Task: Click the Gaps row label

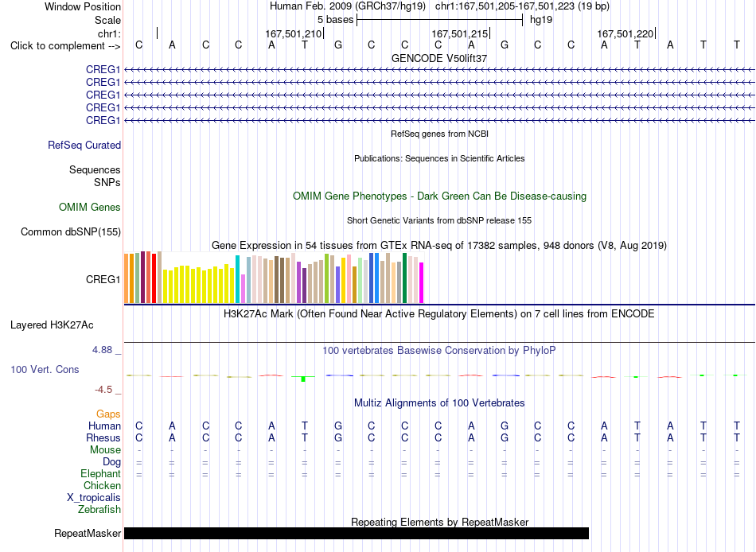Action: (108, 414)
